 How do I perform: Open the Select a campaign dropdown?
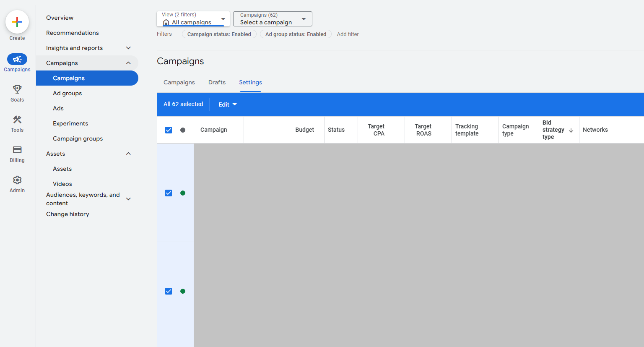click(x=272, y=18)
